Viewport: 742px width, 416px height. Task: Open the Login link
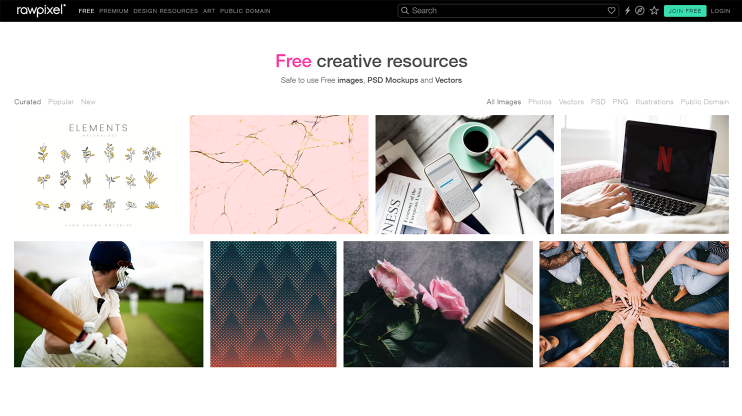[720, 11]
